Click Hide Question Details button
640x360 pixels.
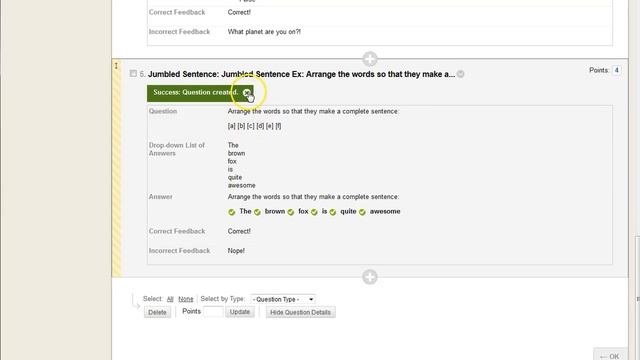pyautogui.click(x=300, y=312)
